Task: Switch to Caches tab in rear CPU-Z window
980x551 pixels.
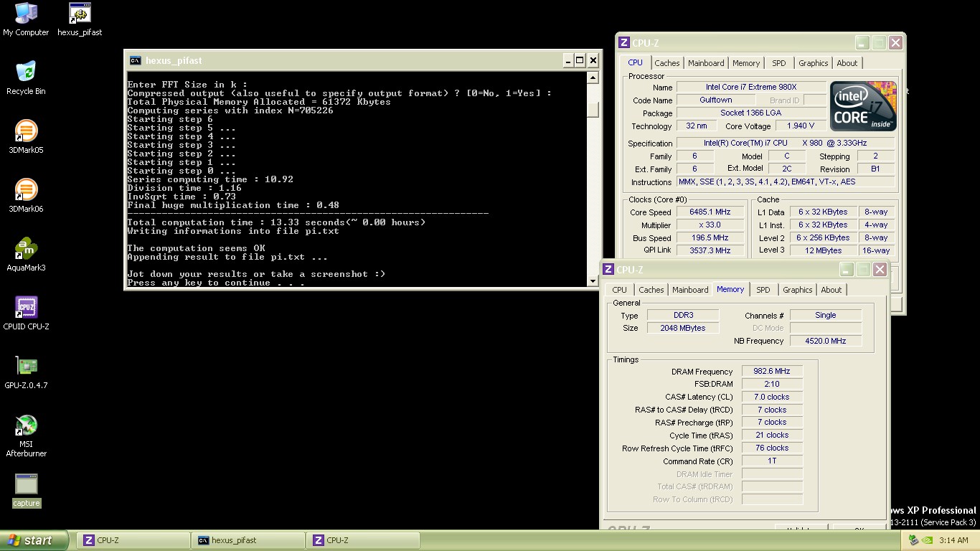Action: point(667,63)
